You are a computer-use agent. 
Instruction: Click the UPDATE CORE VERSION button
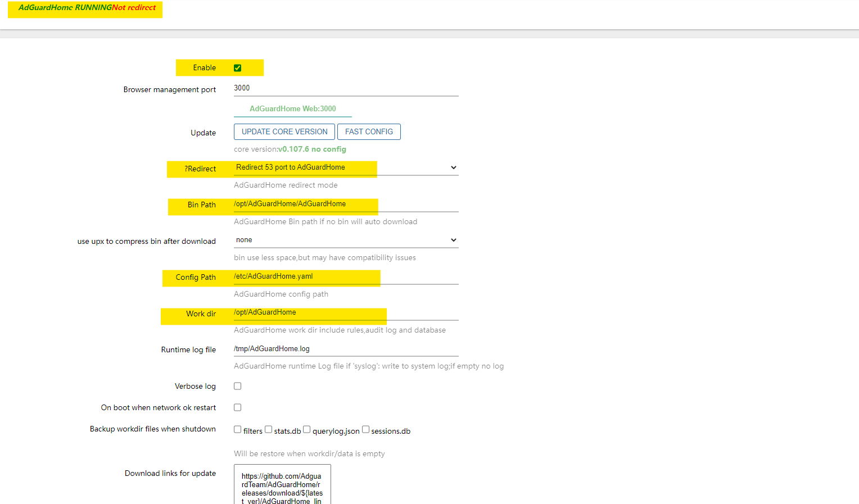click(x=284, y=131)
